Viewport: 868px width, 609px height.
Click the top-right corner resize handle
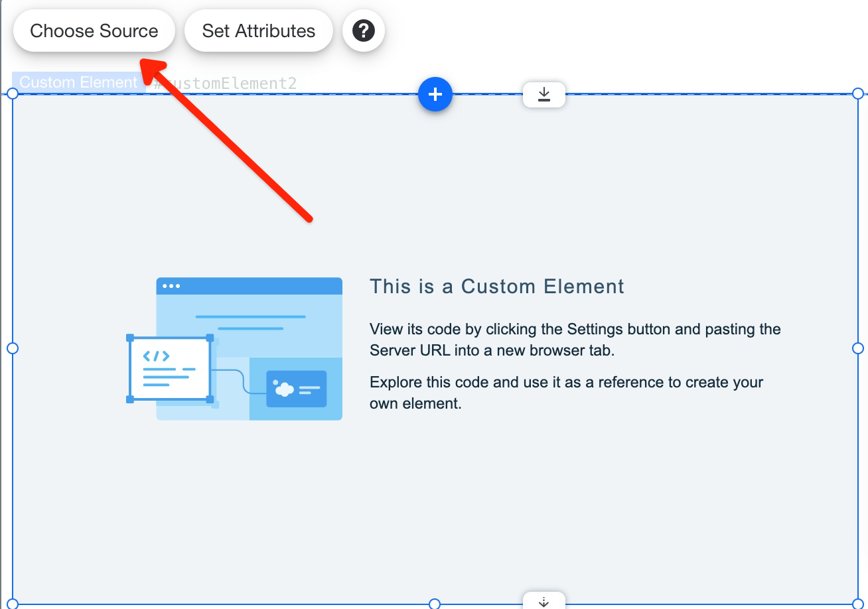[x=857, y=94]
